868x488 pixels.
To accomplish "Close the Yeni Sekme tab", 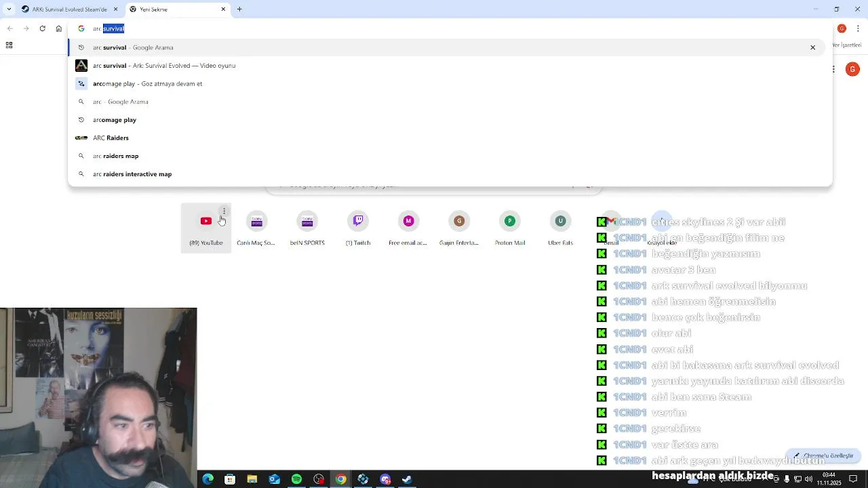I will [x=223, y=9].
